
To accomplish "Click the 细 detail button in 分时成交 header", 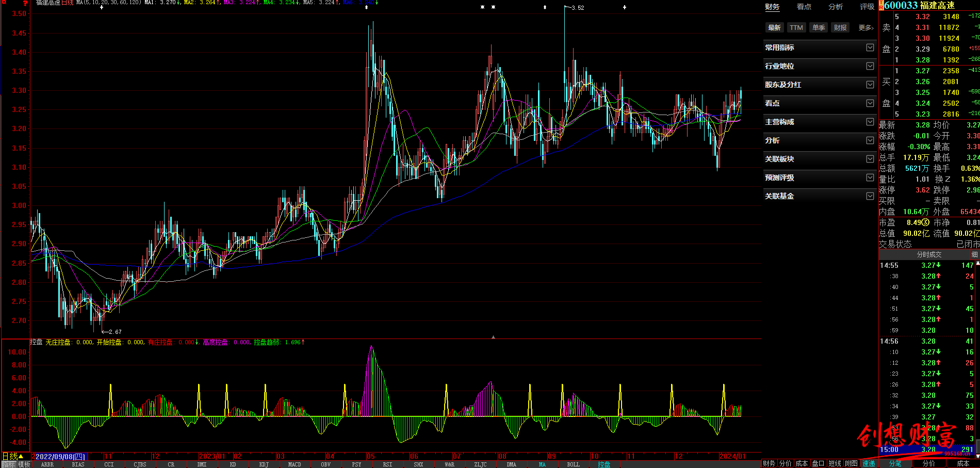I will [x=974, y=254].
